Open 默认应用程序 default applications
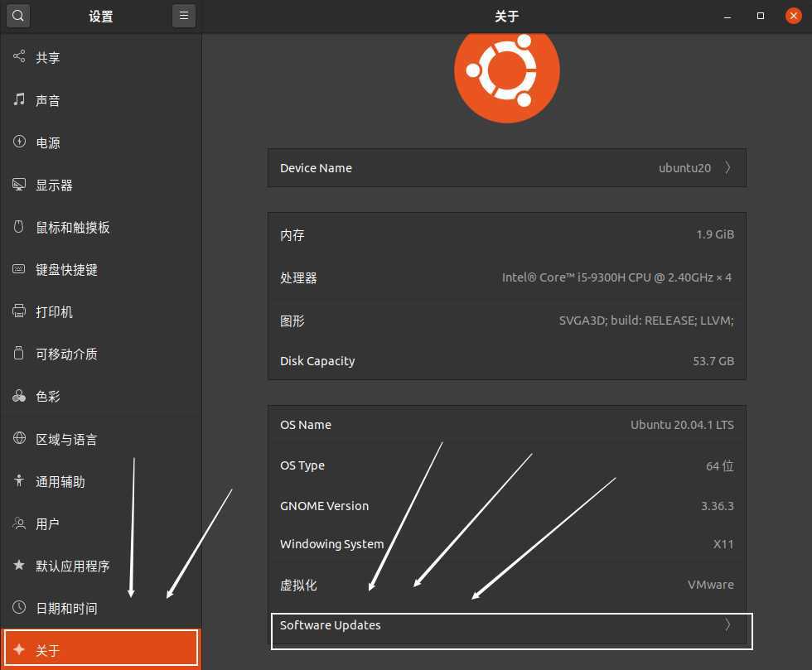Viewport: 812px width, 670px height. [101, 566]
